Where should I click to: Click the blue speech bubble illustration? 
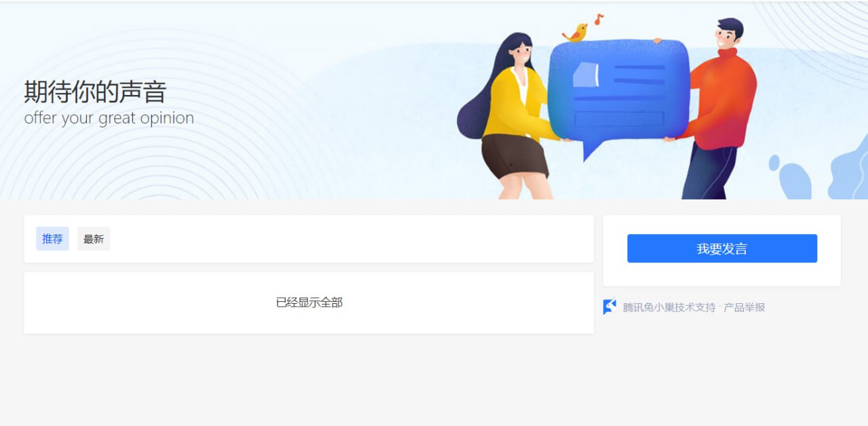click(x=618, y=95)
